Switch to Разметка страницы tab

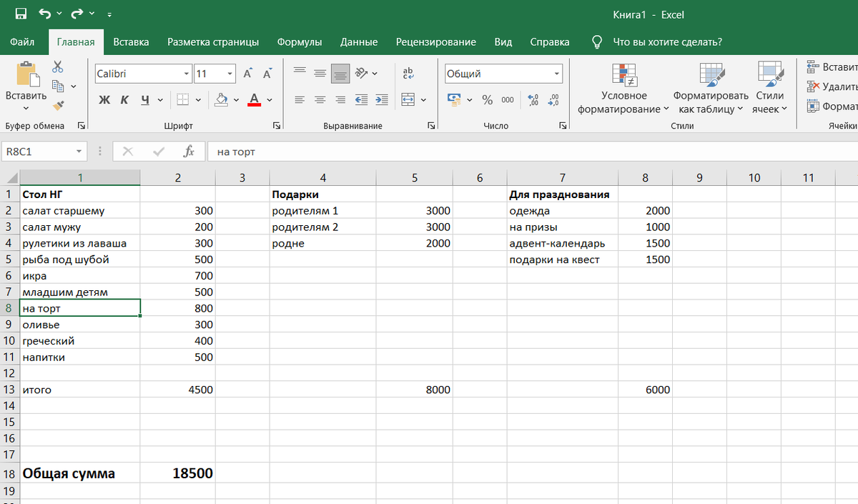click(213, 41)
